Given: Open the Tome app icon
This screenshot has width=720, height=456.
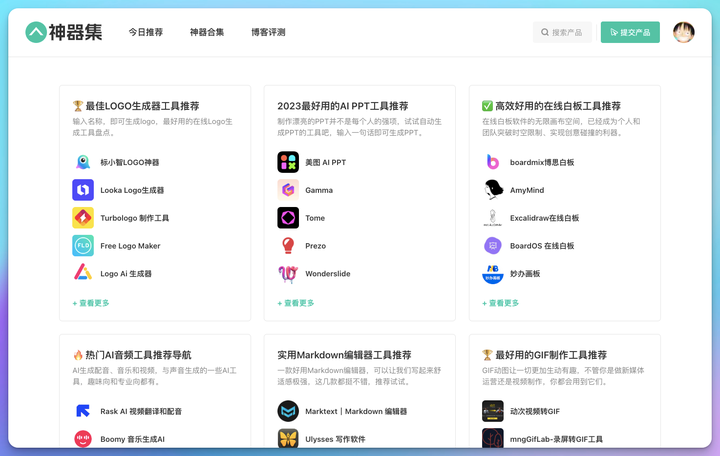Looking at the screenshot, I should point(288,218).
